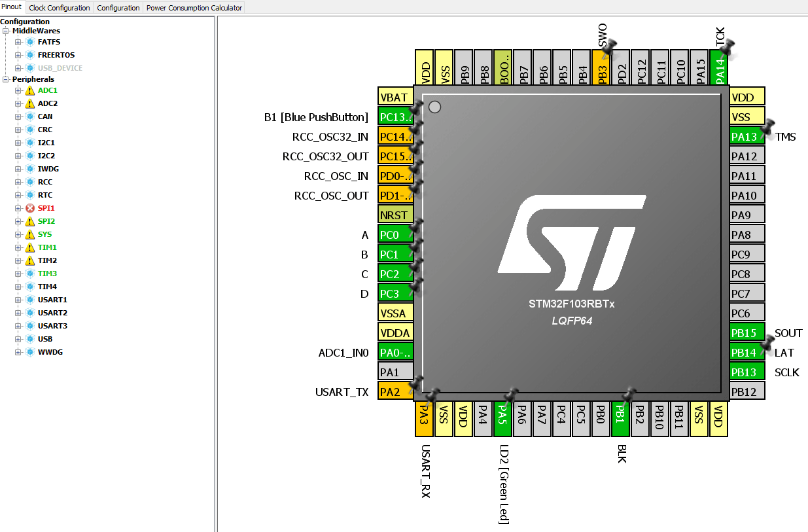Click pin PB14 labeled LAT
808x532 pixels.
(747, 353)
